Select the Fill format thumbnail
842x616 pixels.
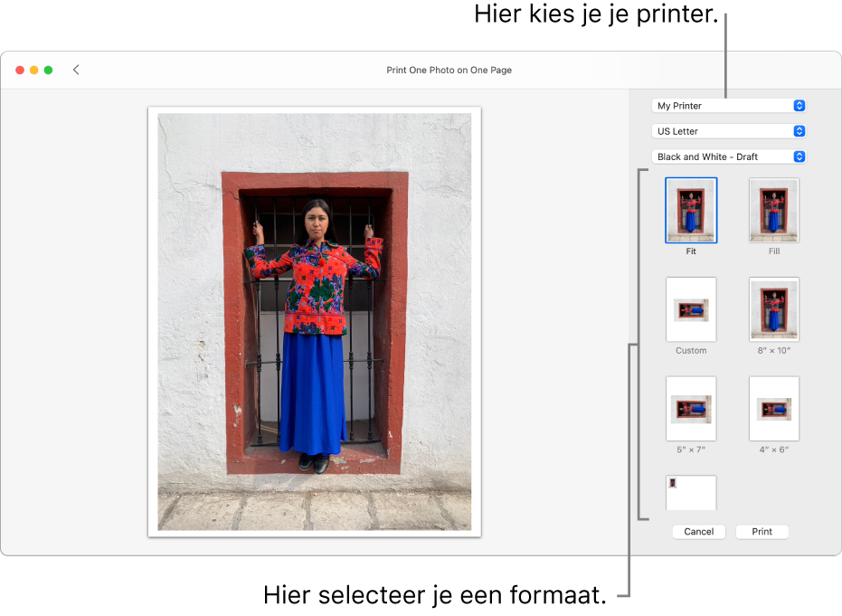pyautogui.click(x=774, y=211)
